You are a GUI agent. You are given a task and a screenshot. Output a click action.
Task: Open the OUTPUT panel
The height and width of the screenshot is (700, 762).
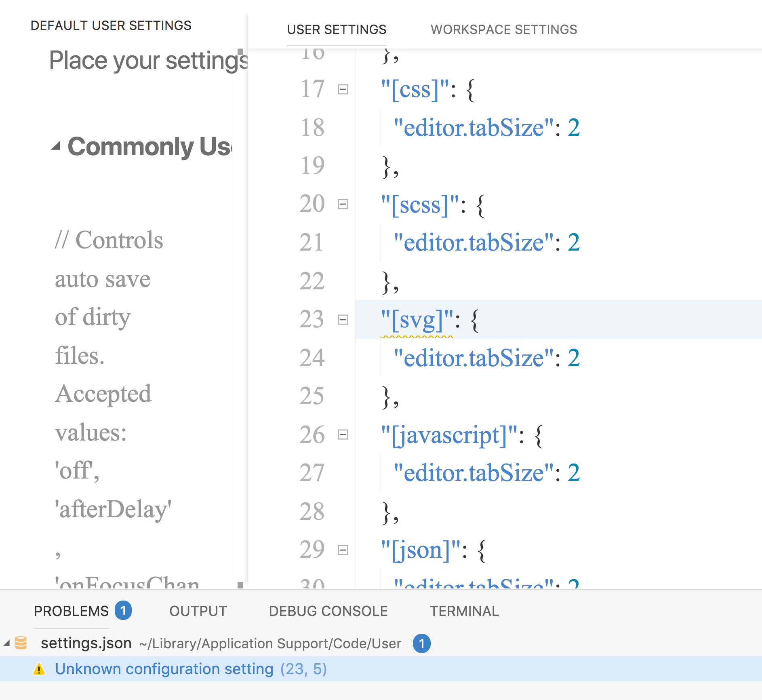click(198, 611)
